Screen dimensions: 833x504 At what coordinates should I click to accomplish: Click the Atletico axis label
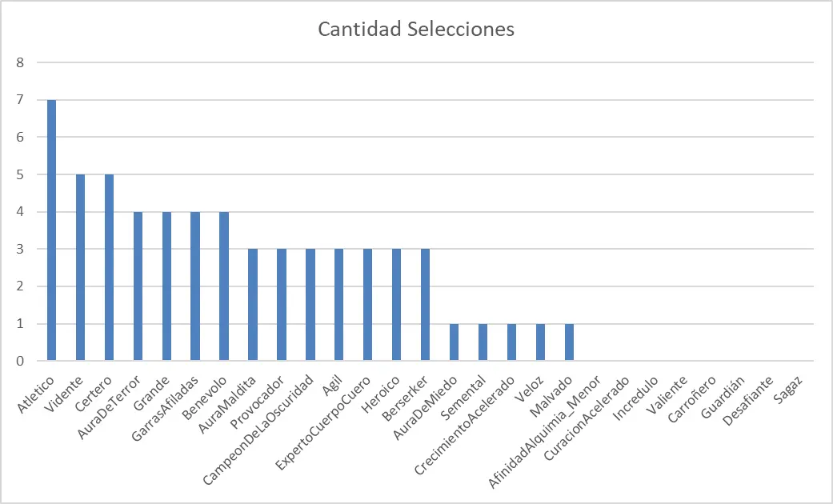pyautogui.click(x=37, y=392)
